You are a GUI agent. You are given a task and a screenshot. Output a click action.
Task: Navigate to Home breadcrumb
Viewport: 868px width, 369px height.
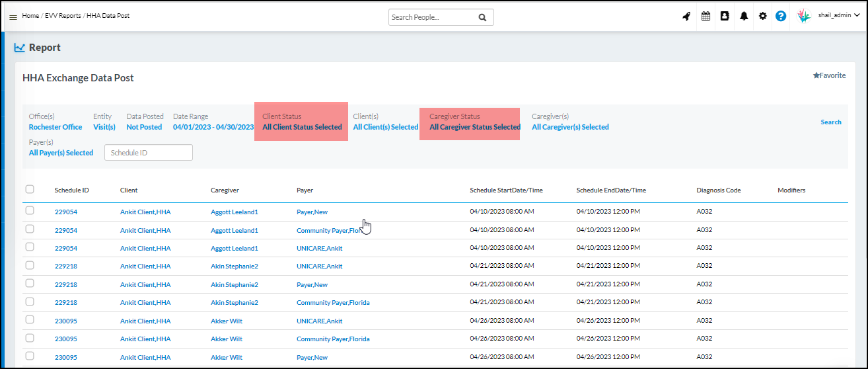point(30,15)
